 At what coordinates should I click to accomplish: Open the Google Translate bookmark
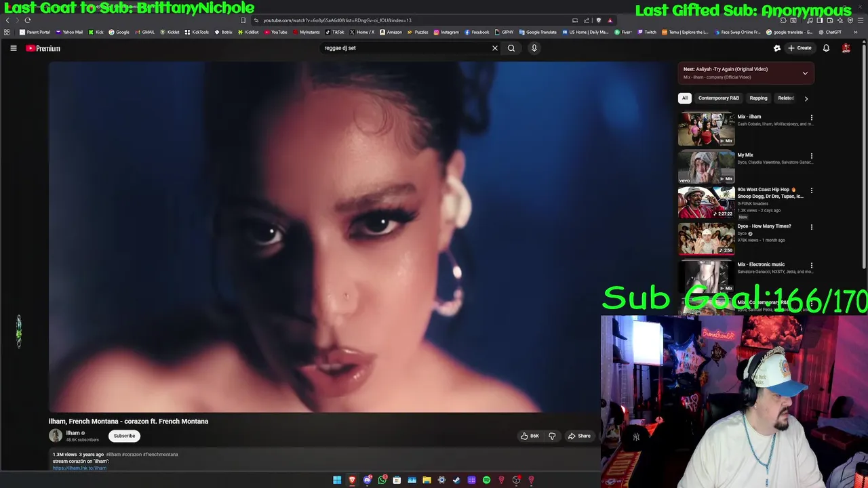click(x=538, y=32)
